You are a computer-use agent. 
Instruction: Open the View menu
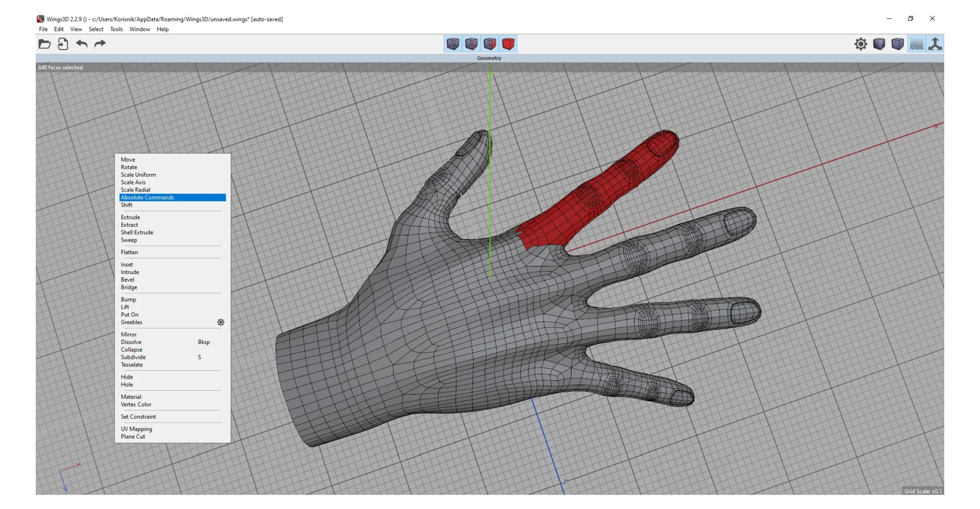pos(76,29)
